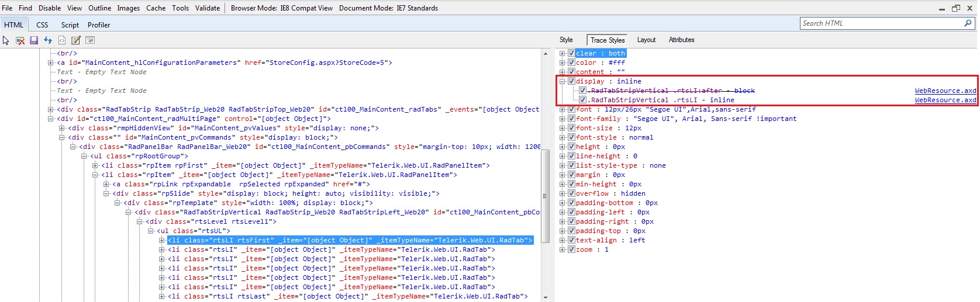The image size is (980, 302).
Task: Uncheck the 'overflow : hidden' checkbox
Action: tap(571, 193)
